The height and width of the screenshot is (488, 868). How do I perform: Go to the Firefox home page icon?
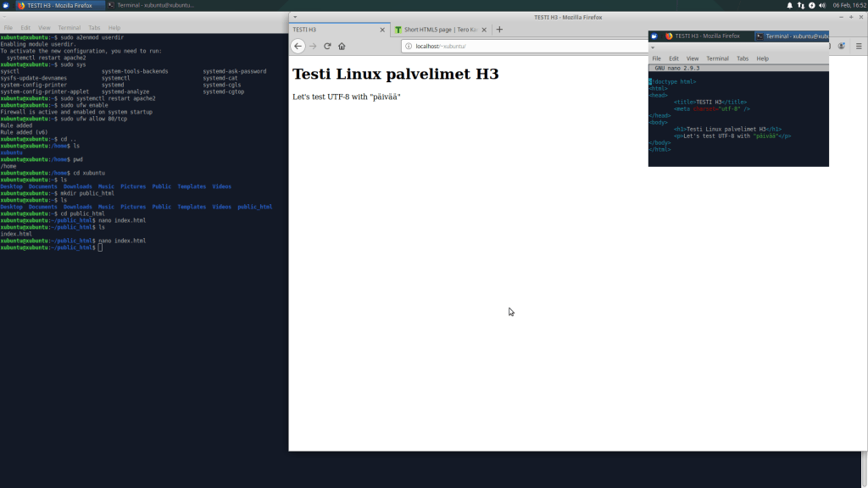342,46
